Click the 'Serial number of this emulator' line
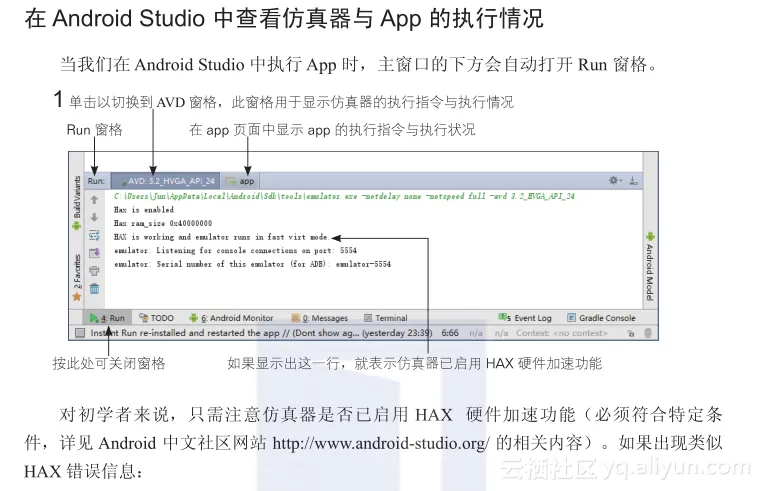This screenshot has width=762, height=491. [252, 264]
